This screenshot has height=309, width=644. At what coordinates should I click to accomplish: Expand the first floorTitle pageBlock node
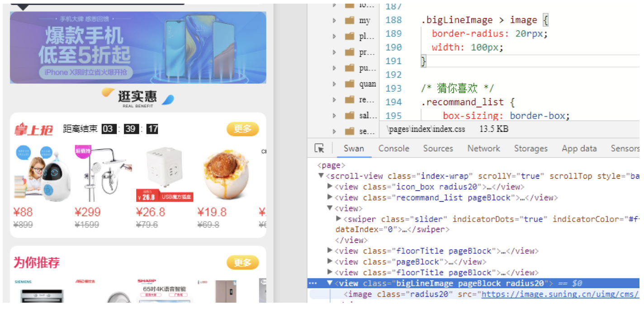click(x=330, y=251)
